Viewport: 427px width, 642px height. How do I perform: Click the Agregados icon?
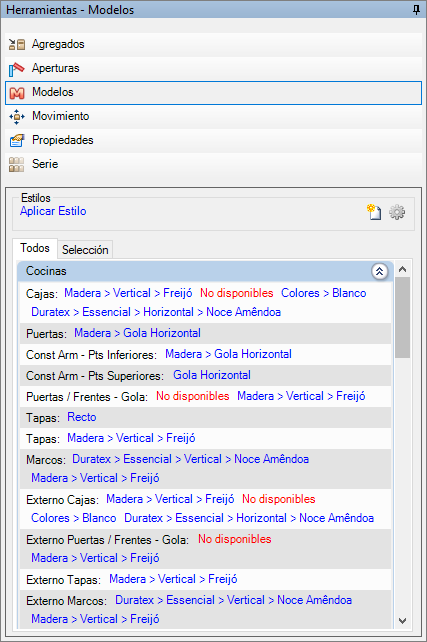point(17,44)
